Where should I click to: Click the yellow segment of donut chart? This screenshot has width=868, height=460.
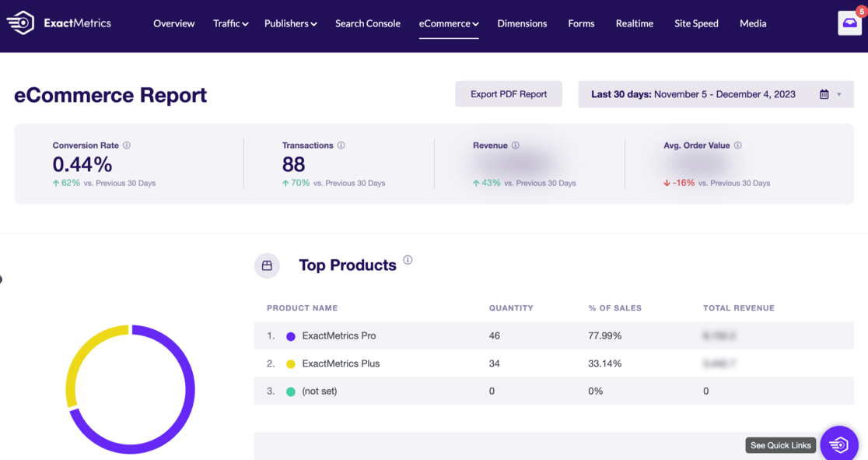coord(78,356)
